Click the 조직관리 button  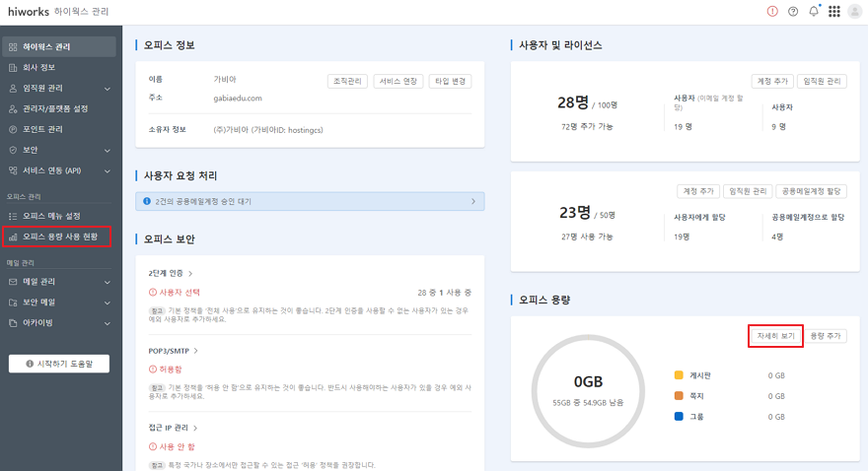point(347,81)
